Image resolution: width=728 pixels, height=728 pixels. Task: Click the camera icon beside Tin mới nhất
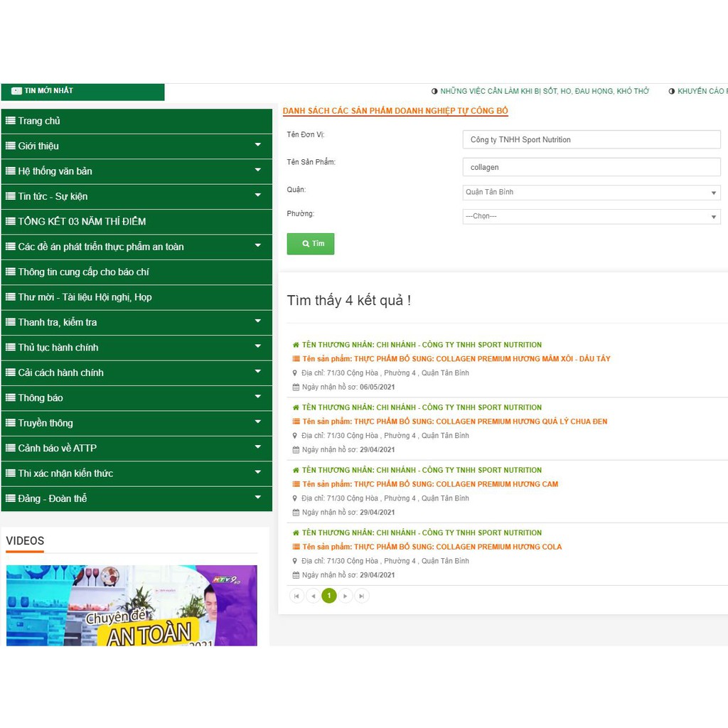(16, 91)
